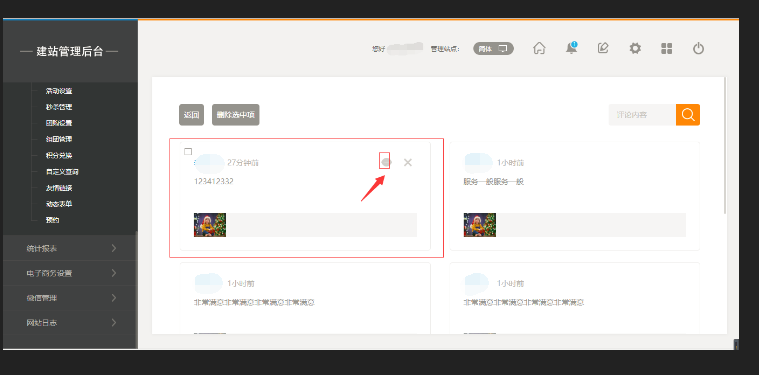Open the 预约 sidebar menu item
Viewport: 759px width, 375px height.
52,220
